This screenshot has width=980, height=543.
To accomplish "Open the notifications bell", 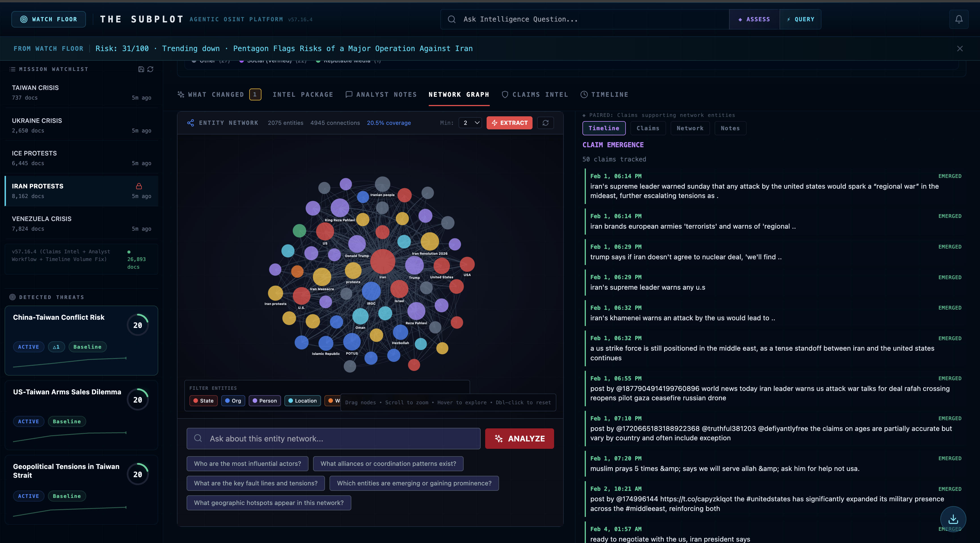I will coord(959,19).
